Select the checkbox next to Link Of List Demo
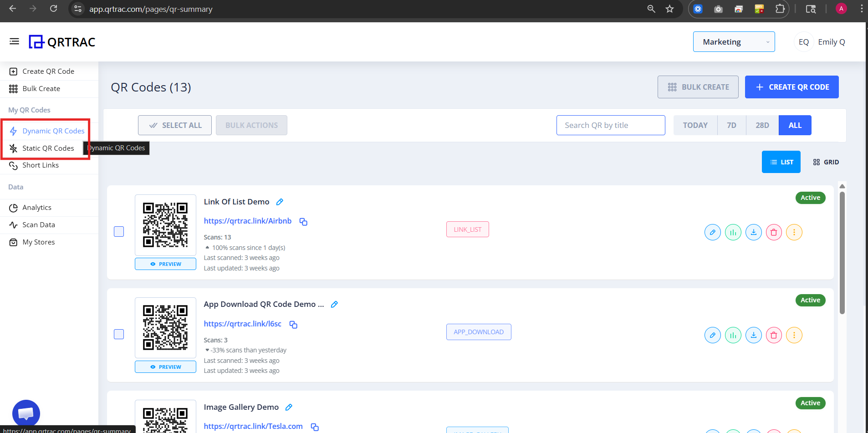Image resolution: width=868 pixels, height=433 pixels. point(119,231)
